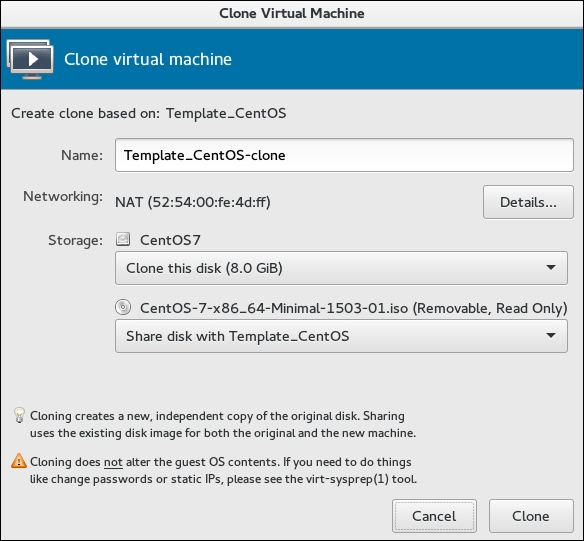
Task: Start cloning with the Clone button
Action: coord(531,516)
